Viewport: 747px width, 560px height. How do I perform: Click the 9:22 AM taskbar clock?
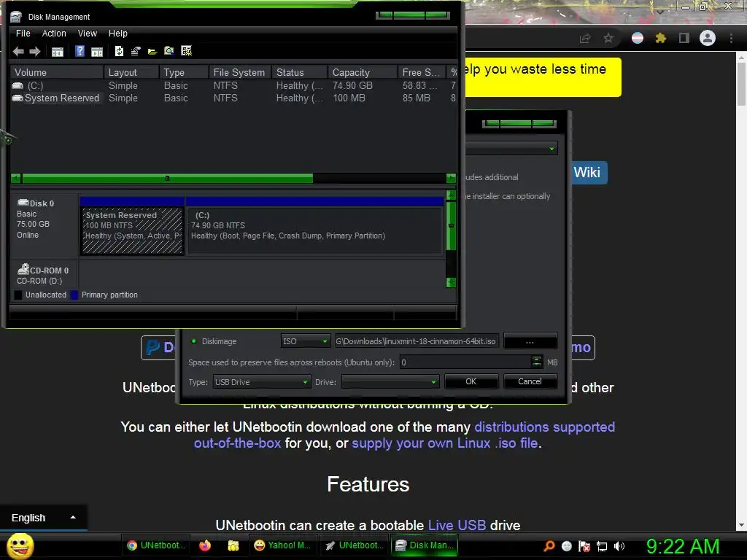click(x=683, y=546)
